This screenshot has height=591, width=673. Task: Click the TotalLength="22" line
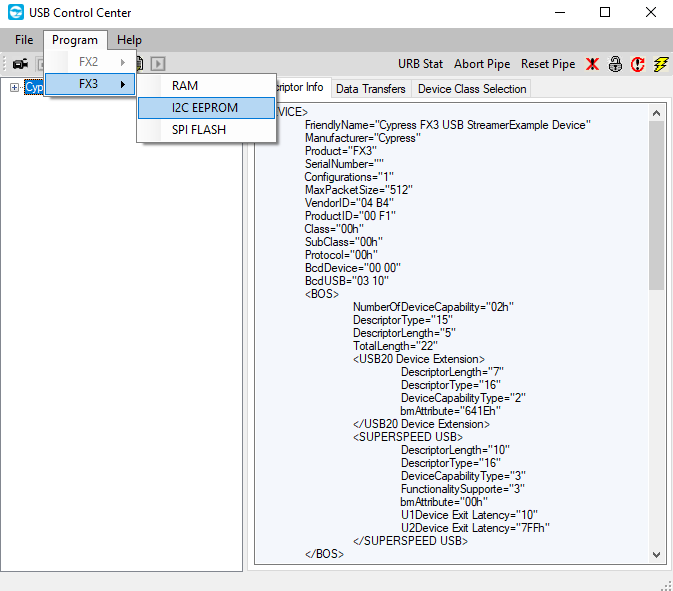[395, 346]
